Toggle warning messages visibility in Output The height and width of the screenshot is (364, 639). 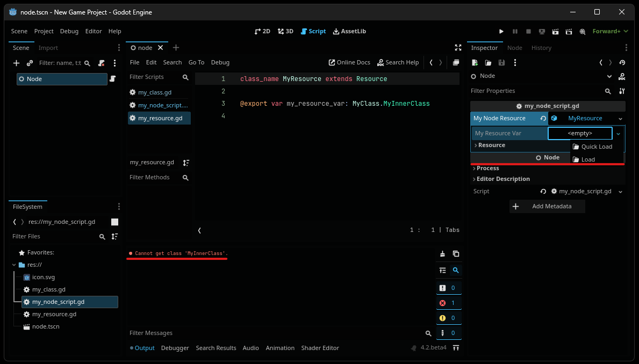449,317
